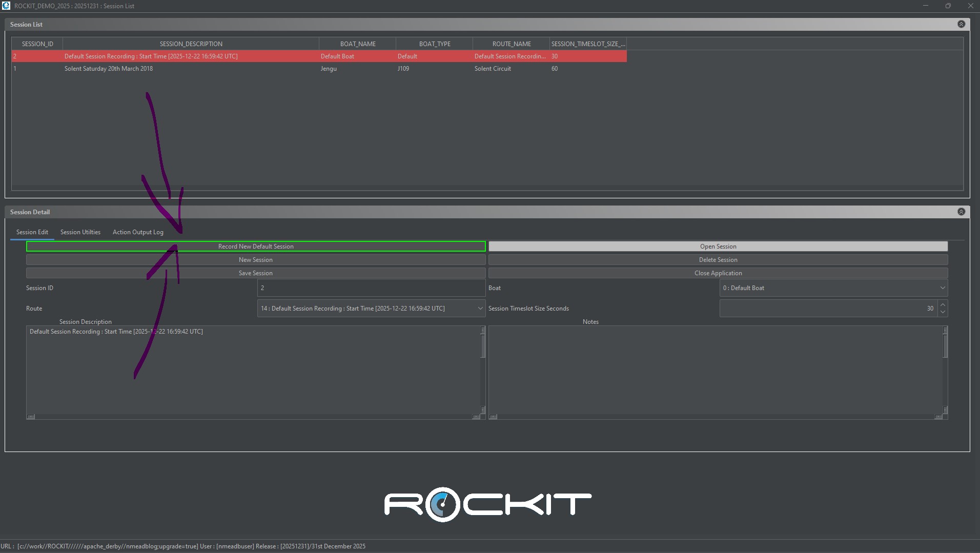
Task: Sort by SESSION_DESCRIPTION column header
Action: point(191,44)
